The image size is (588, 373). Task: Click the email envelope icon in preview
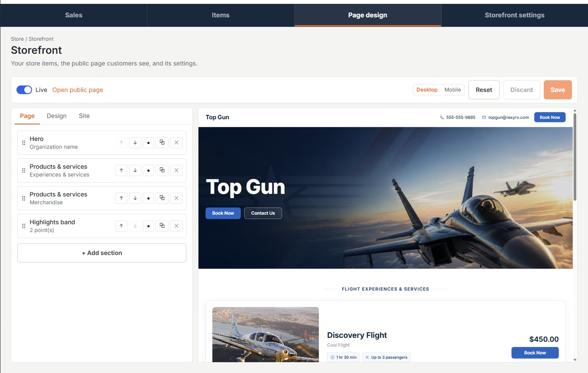click(x=484, y=117)
